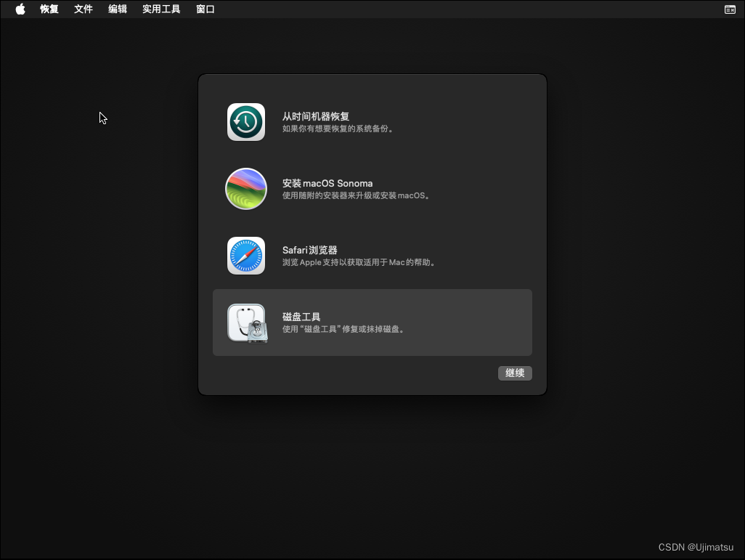The height and width of the screenshot is (560, 745).
Task: Open the 编辑 menu
Action: (x=118, y=9)
